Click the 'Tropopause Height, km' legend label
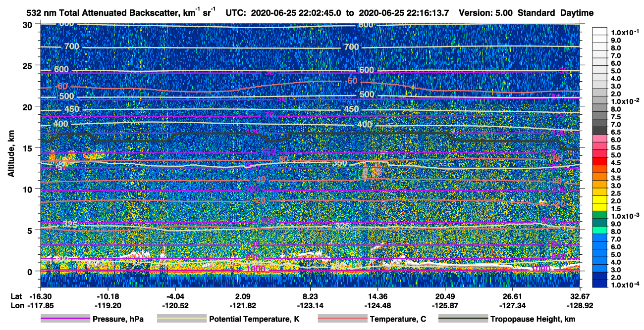The image size is (644, 330). 533,319
